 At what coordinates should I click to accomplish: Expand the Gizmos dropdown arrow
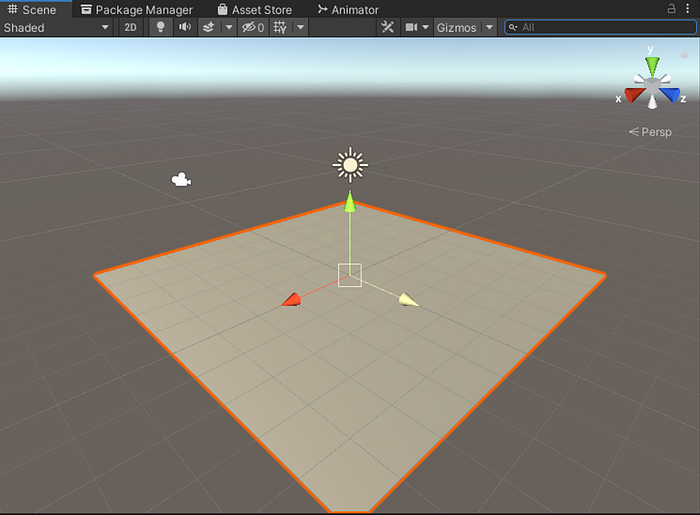[x=489, y=27]
